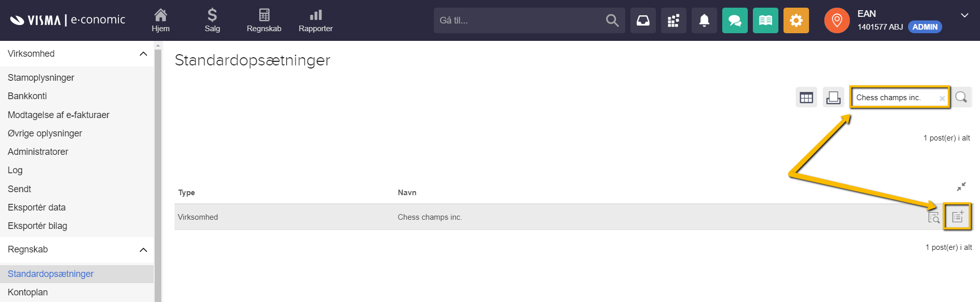Click the inbox tray icon in header
The width and height of the screenshot is (980, 302).
643,20
